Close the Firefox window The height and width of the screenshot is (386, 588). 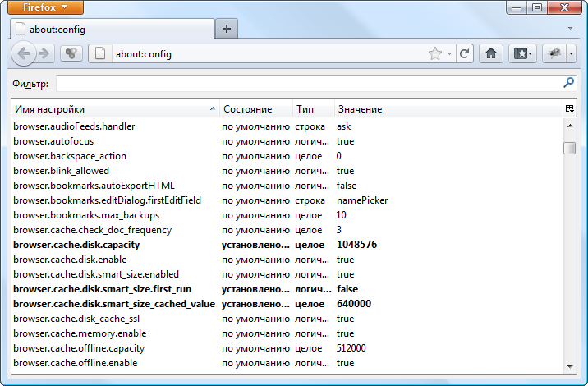click(564, 7)
